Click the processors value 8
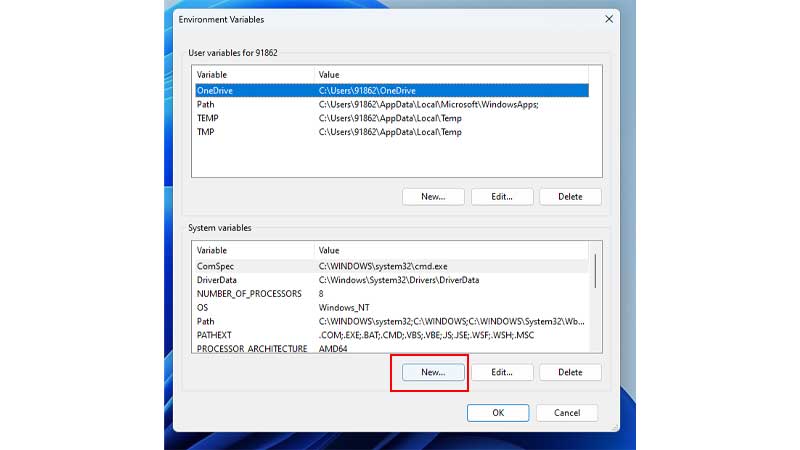This screenshot has width=800, height=450. 321,294
